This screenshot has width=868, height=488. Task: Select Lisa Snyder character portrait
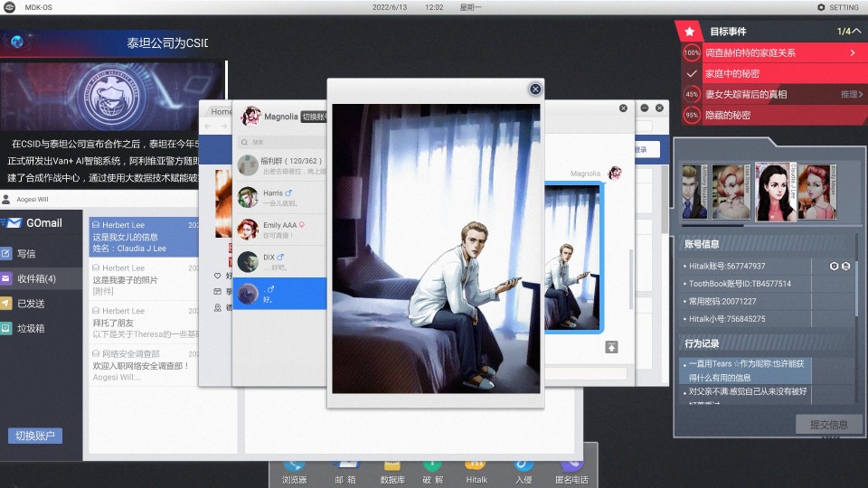click(x=731, y=192)
